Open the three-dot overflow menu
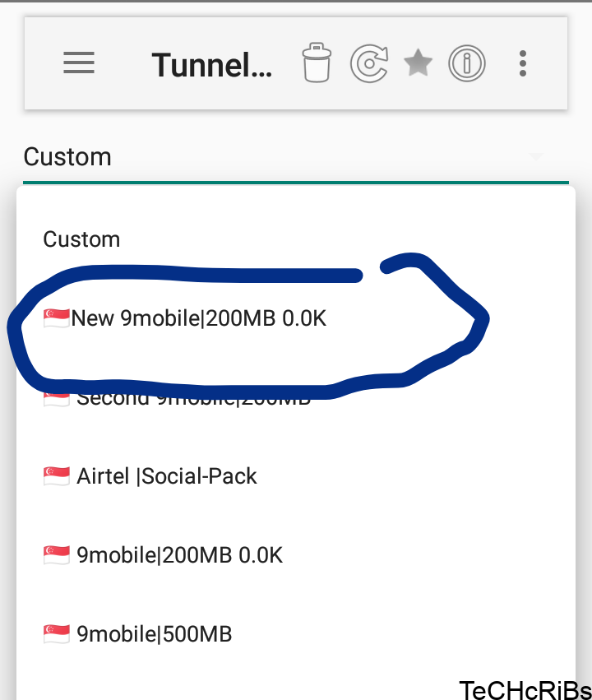Screen dimensions: 592x700 click(522, 63)
